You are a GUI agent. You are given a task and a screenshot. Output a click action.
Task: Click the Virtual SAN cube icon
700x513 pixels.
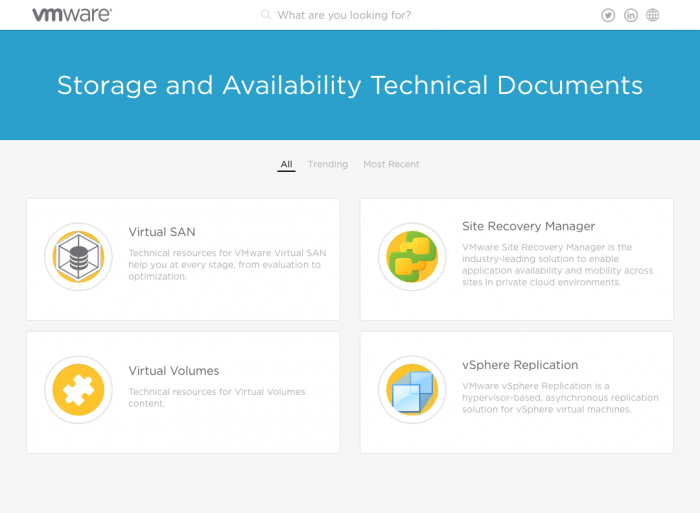[79, 257]
